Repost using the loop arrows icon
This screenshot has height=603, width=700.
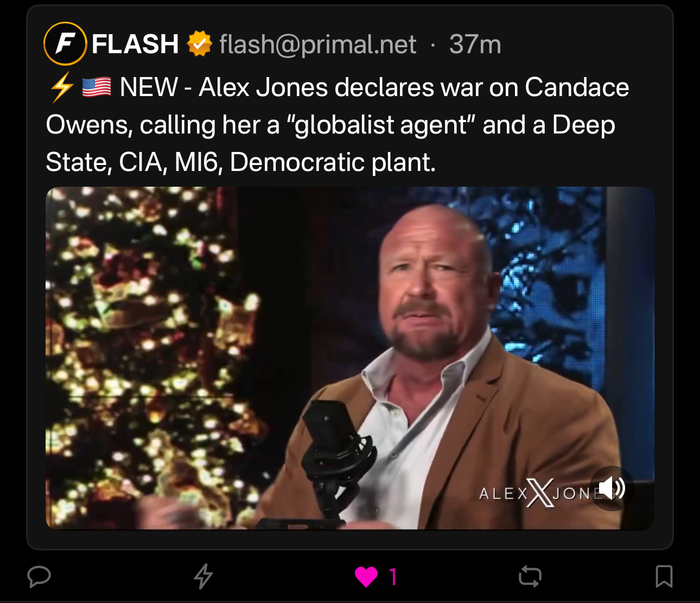[x=530, y=576]
